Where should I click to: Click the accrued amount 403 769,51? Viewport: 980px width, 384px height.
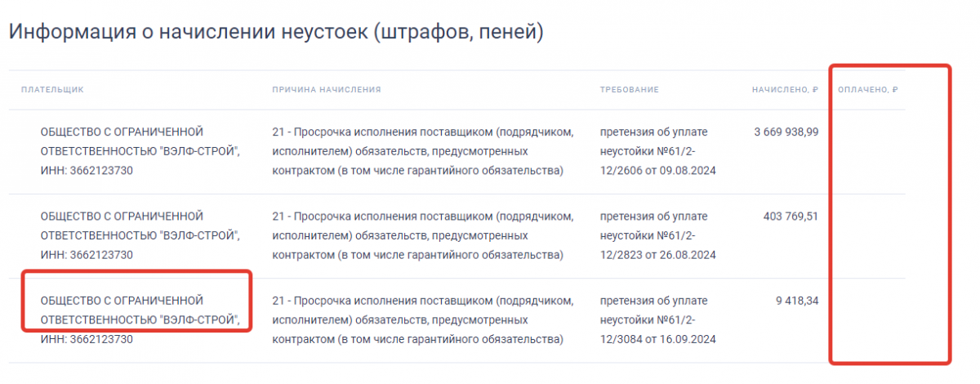[790, 217]
